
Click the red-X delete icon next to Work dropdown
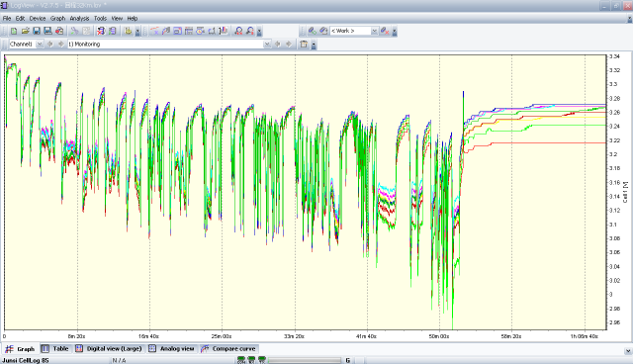pyautogui.click(x=385, y=31)
